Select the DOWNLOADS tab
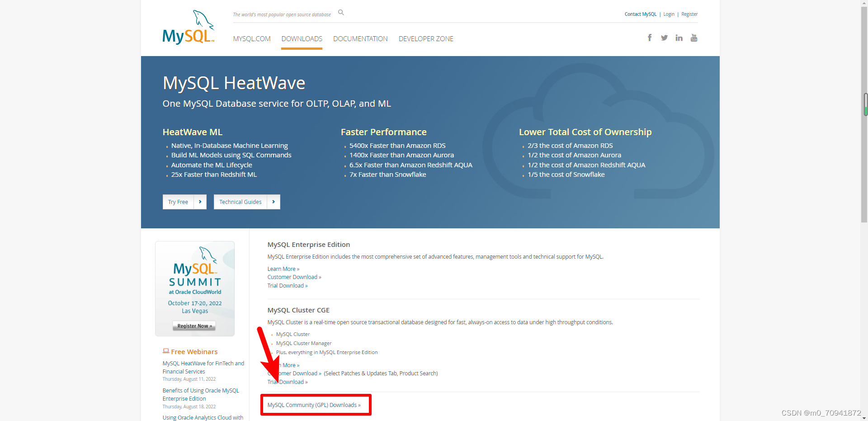This screenshot has height=421, width=868. (302, 39)
